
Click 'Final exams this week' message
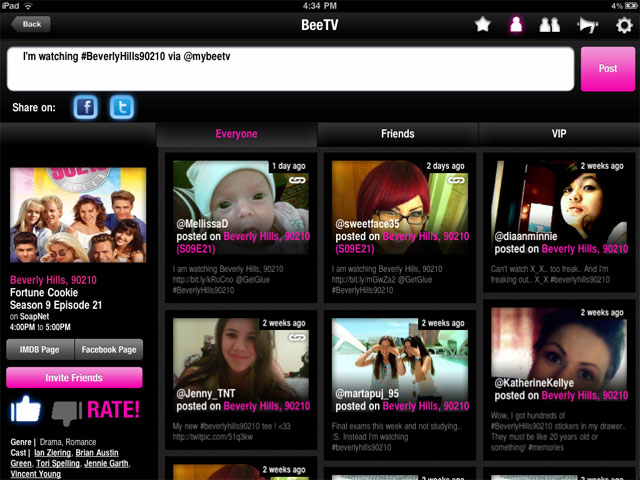tap(396, 437)
